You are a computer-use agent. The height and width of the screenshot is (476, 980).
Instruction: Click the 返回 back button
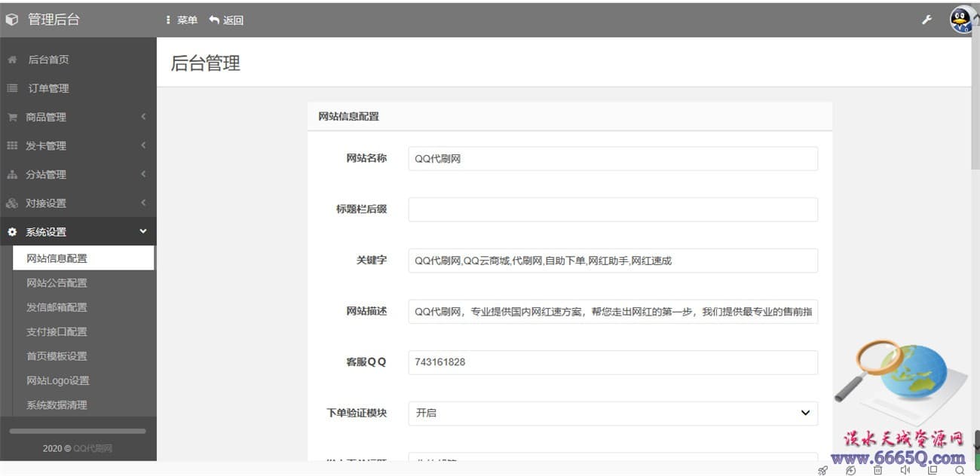click(226, 20)
